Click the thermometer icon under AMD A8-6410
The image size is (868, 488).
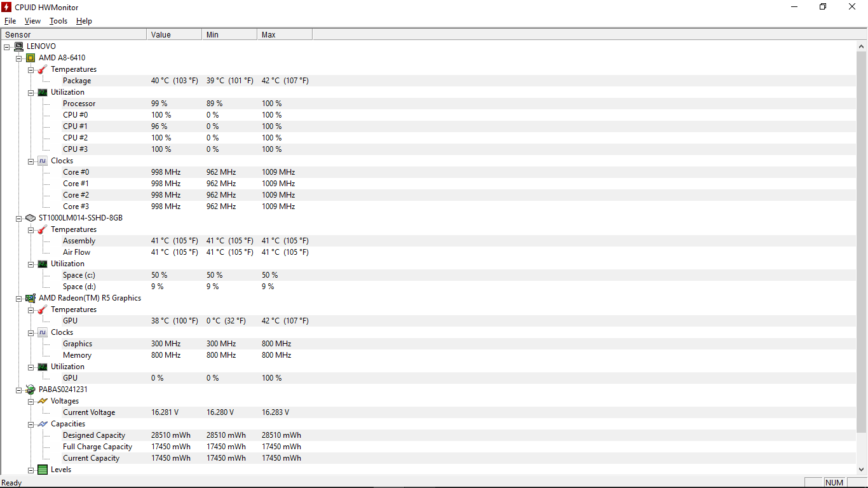pos(43,69)
